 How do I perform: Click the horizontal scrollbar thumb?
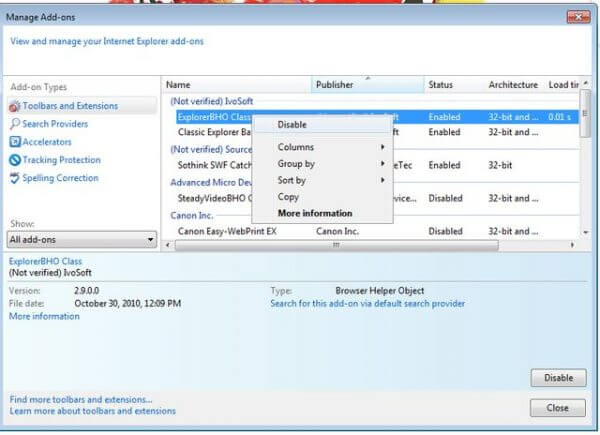tap(337, 245)
